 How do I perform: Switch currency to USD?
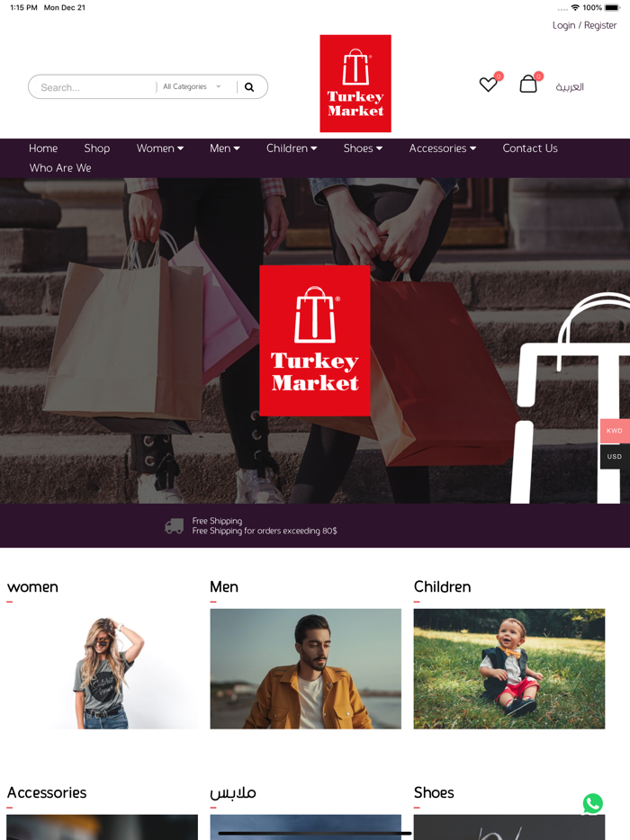(x=615, y=457)
